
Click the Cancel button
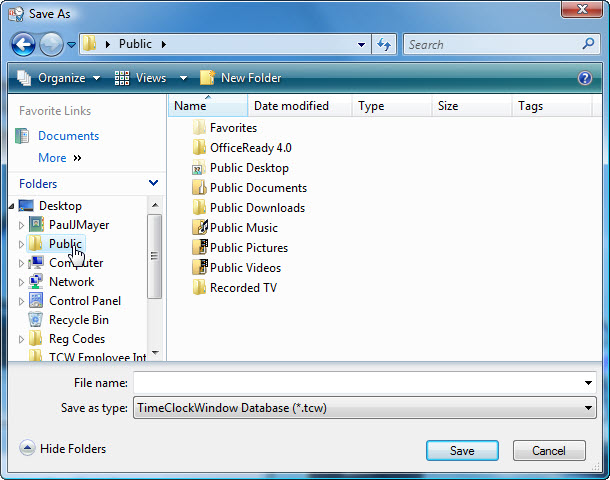549,451
